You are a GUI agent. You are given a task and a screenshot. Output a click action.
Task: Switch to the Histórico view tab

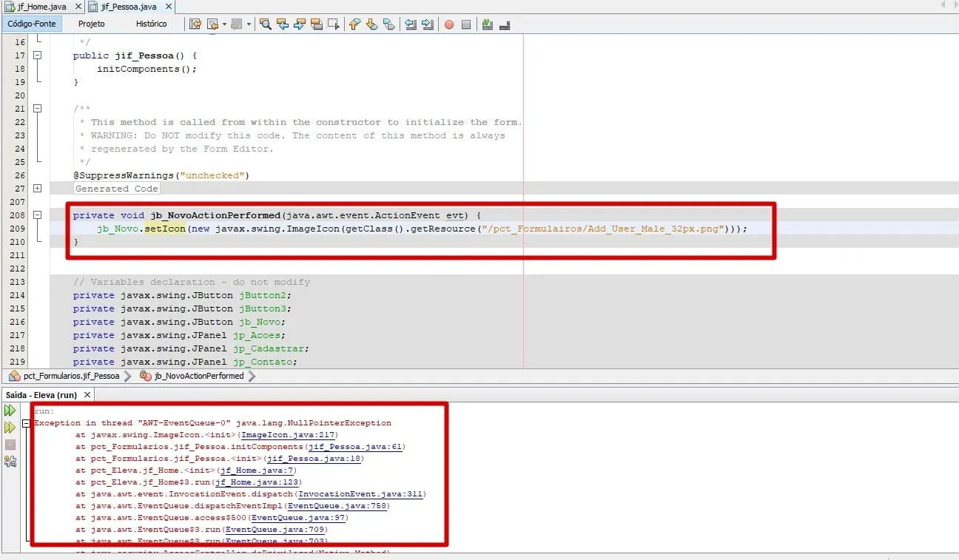tap(152, 24)
